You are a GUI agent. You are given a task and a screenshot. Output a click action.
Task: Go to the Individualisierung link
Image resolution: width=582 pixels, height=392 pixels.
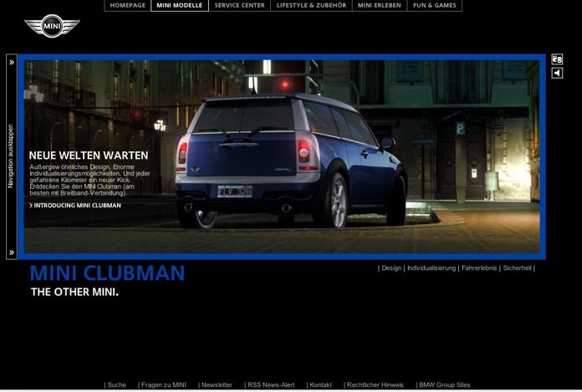[431, 268]
